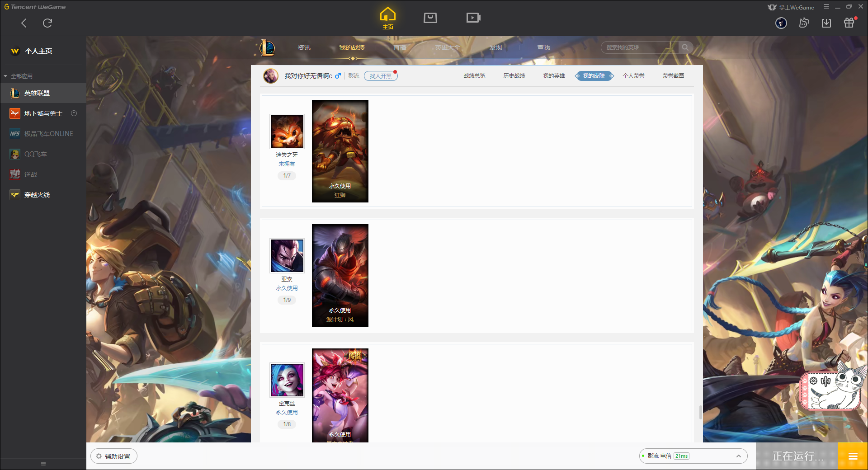
Task: Select 极品飞车ONLINE in the app list
Action: 43,134
